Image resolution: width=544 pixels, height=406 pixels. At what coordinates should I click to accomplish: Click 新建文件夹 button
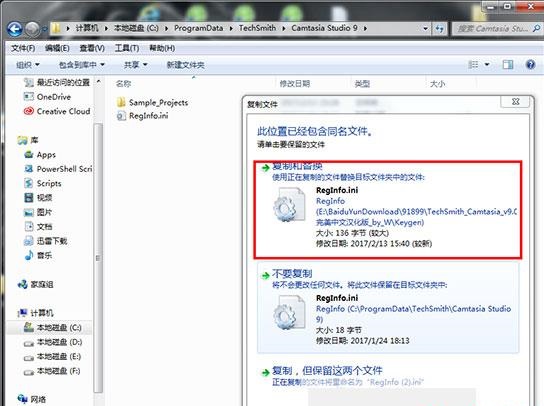185,65
